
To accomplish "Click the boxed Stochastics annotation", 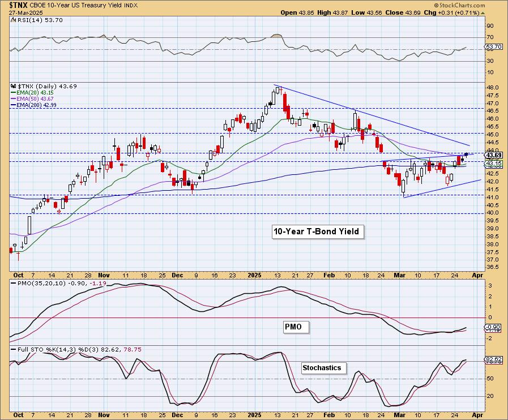I will (323, 368).
